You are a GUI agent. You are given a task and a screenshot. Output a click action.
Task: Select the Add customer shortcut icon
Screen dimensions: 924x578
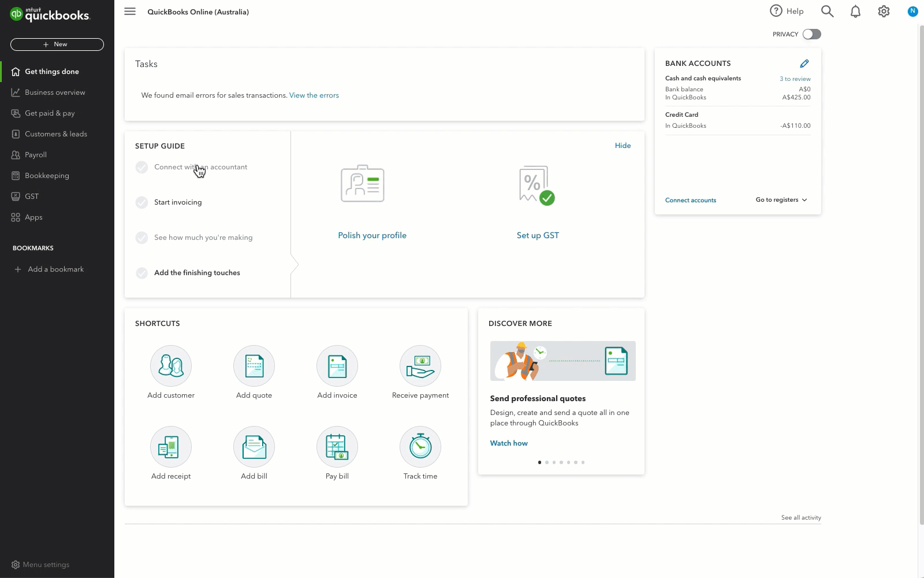tap(170, 365)
